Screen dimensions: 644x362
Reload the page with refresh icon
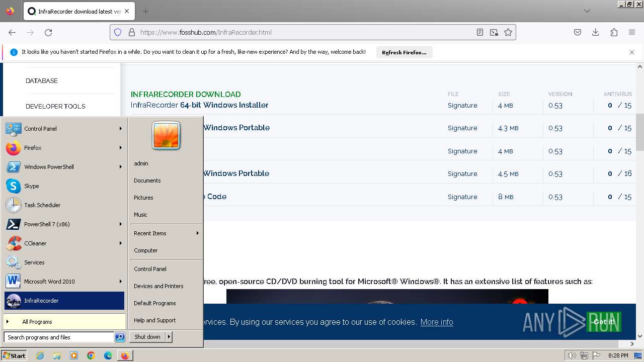click(x=48, y=32)
